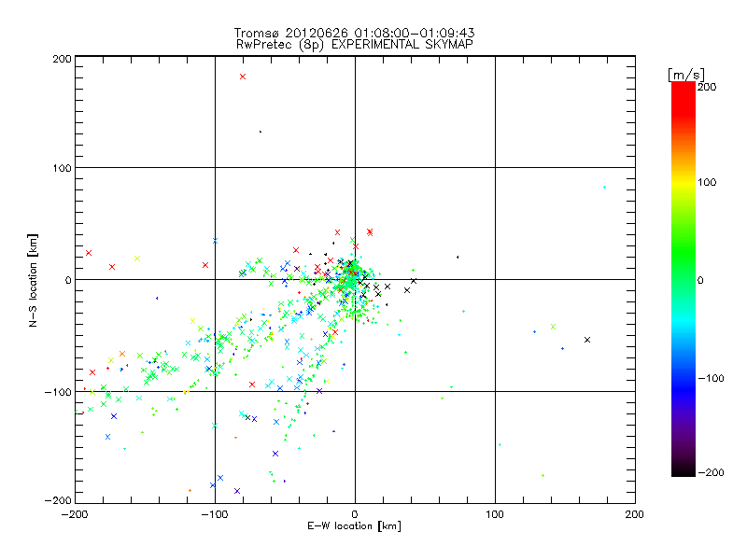Viewport: 747px width, 560px height.
Task: Pick the -200 tick on E-W axis
Action: (75, 514)
